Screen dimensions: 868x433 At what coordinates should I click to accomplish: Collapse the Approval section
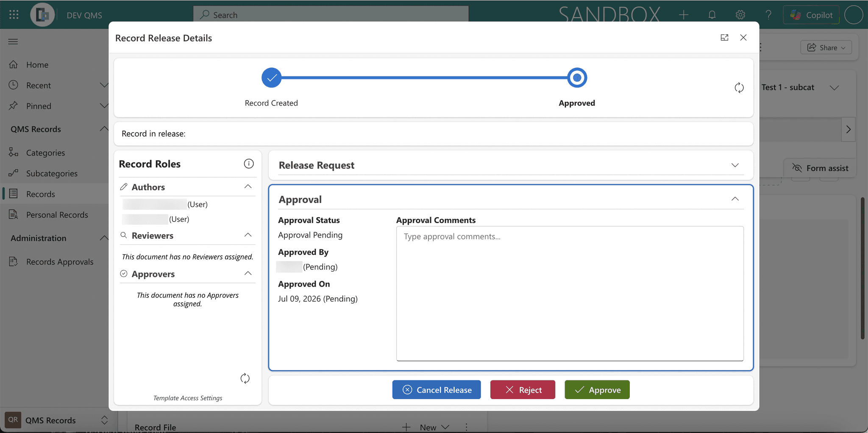735,199
